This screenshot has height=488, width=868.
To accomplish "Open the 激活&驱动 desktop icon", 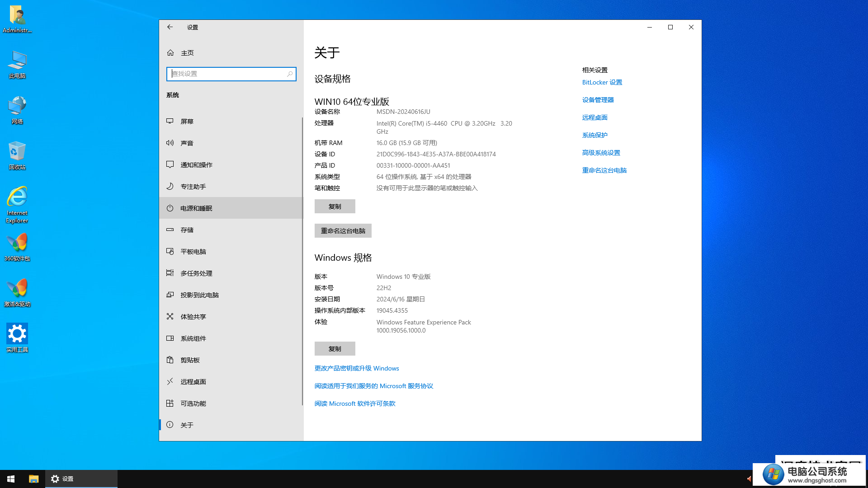I will click(17, 293).
